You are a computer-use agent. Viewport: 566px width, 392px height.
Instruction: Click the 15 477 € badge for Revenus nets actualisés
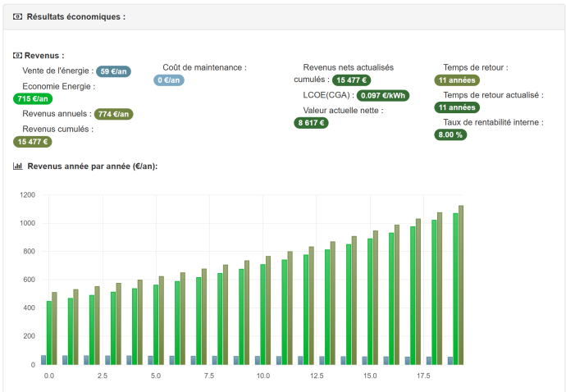pos(352,80)
